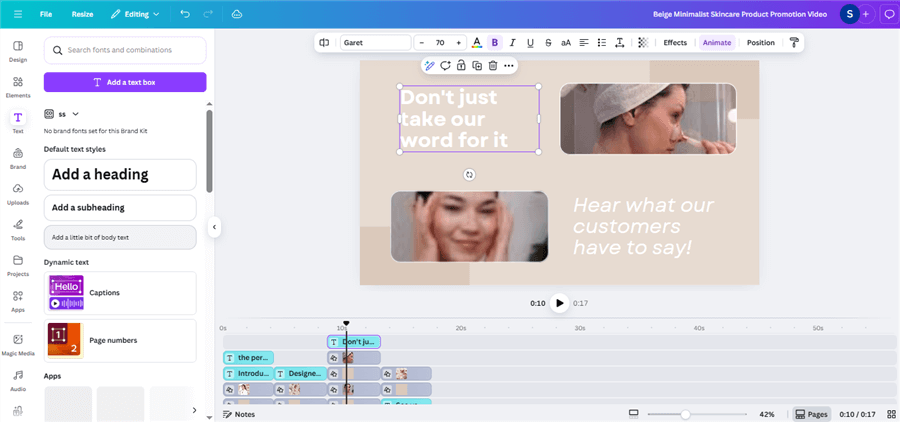Open the Brand sidebar tab
The image size is (900, 422).
[x=18, y=158]
